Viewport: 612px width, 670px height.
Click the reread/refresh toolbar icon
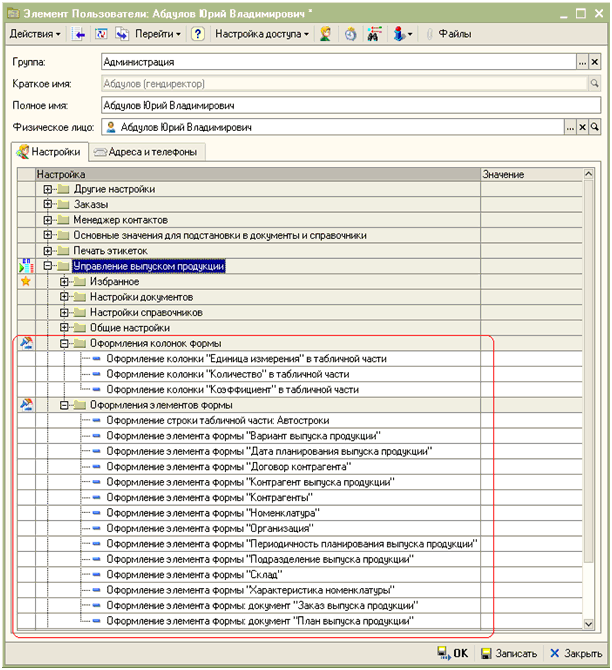tap(101, 34)
